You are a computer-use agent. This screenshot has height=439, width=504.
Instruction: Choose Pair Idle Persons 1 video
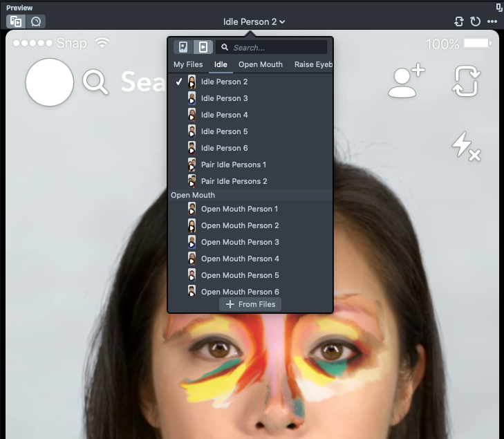click(233, 165)
